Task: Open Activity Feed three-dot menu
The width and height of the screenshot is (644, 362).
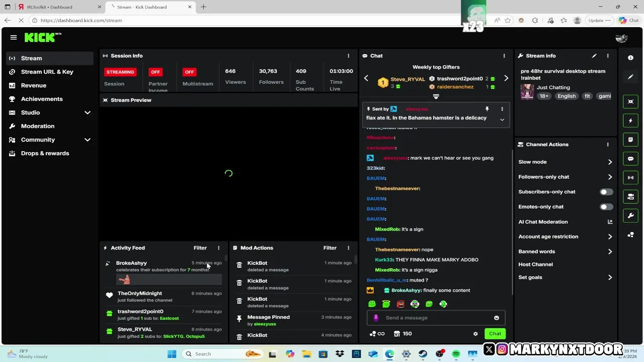Action: click(x=218, y=248)
